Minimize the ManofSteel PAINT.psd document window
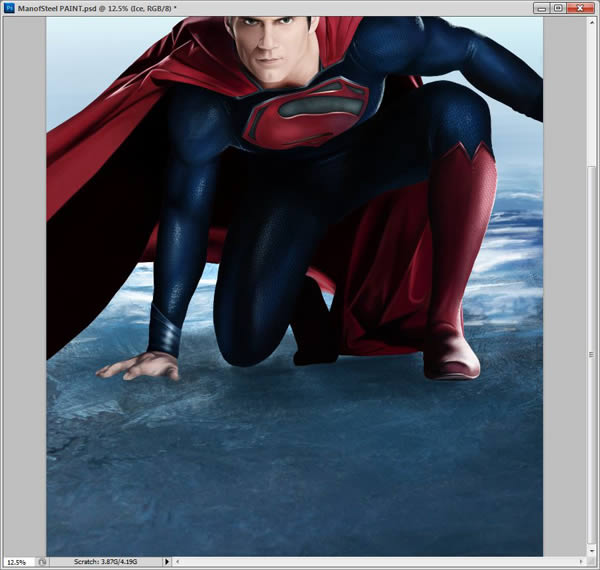This screenshot has width=600, height=570. click(x=541, y=8)
